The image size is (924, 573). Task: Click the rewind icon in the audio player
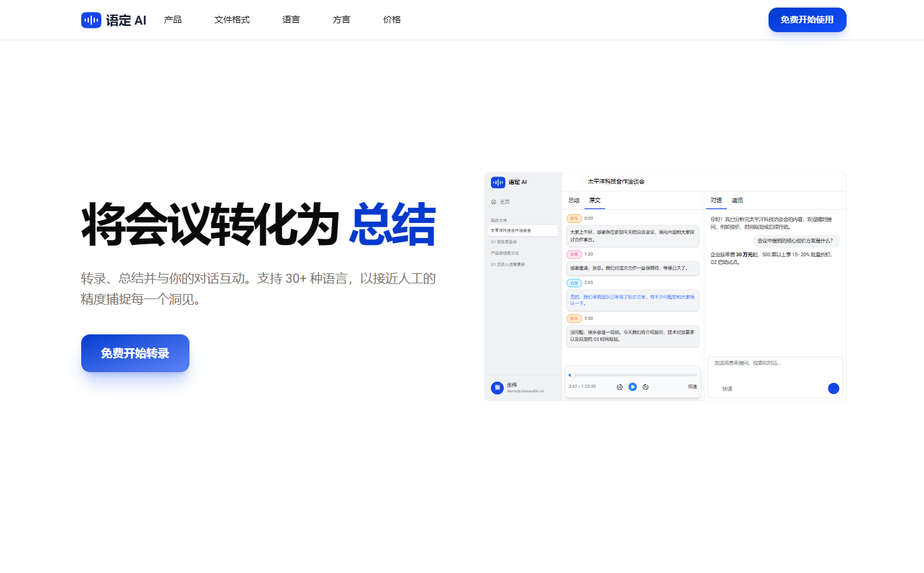pyautogui.click(x=619, y=387)
